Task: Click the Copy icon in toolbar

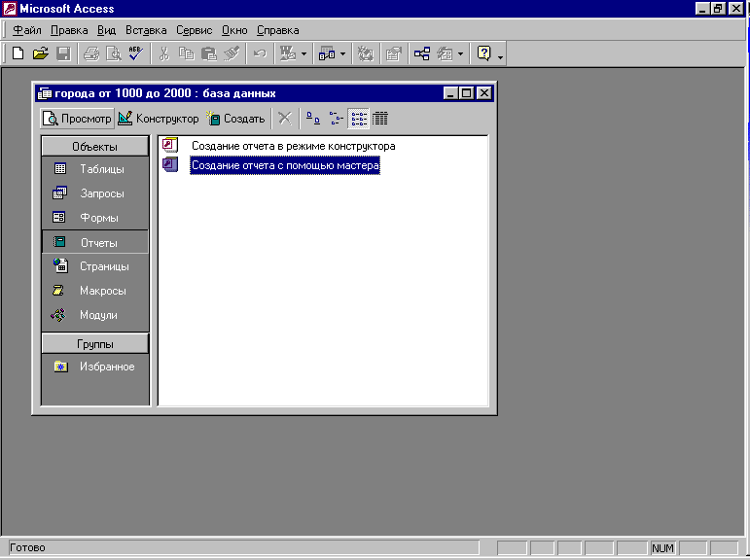Action: click(186, 53)
